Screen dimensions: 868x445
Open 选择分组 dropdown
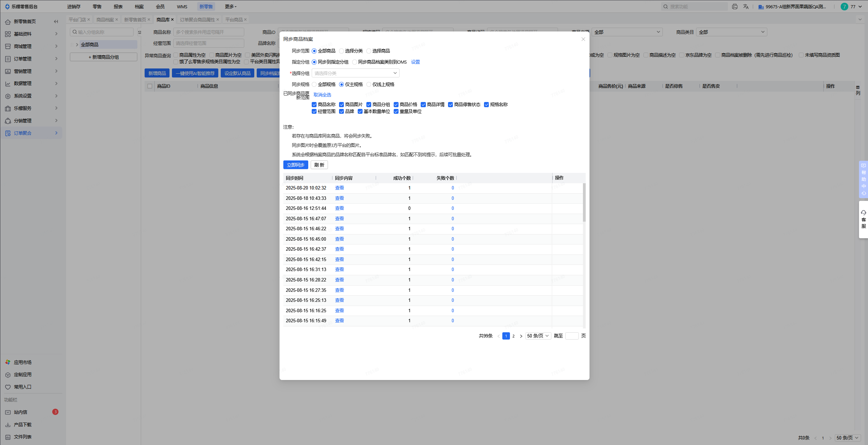point(356,73)
